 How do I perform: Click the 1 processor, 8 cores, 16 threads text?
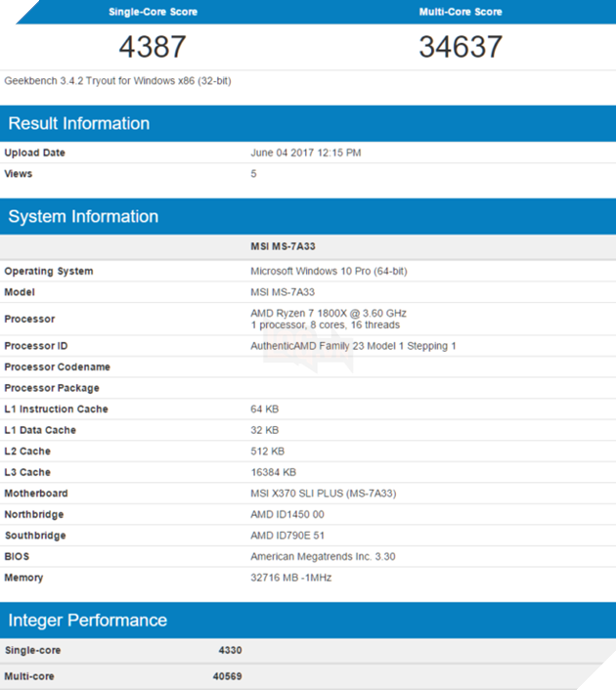326,324
